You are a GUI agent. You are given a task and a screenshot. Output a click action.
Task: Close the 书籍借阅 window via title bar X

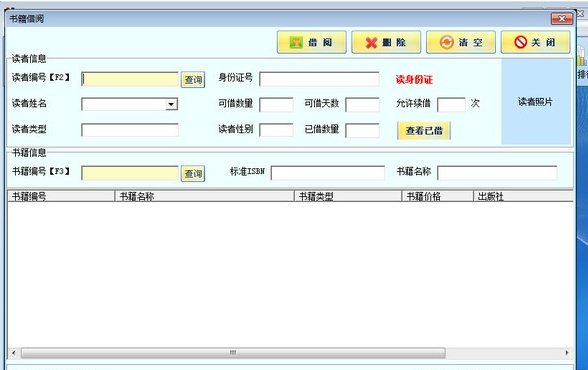(x=562, y=18)
